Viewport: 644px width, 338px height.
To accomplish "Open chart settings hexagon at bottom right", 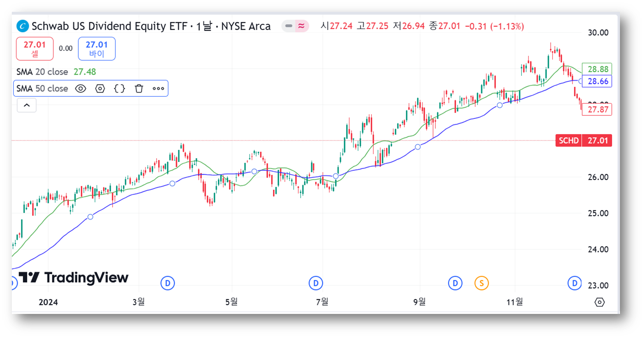I will [x=600, y=302].
